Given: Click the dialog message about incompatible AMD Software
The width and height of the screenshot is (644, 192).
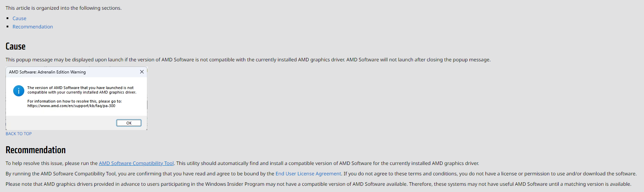Looking at the screenshot, I should pos(82,90).
